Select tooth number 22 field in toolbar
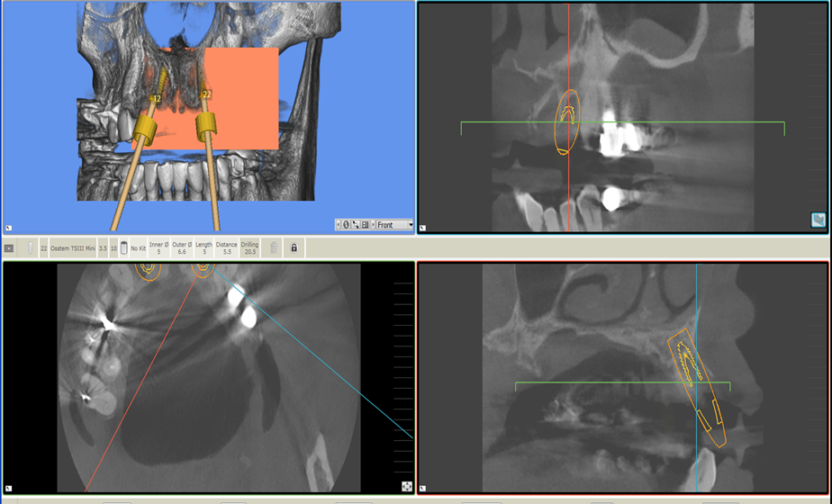 coord(43,248)
